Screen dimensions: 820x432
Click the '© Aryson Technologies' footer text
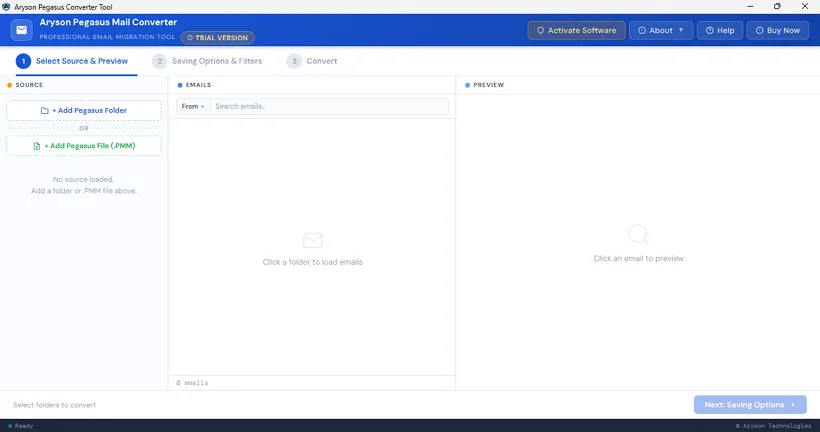[773, 426]
